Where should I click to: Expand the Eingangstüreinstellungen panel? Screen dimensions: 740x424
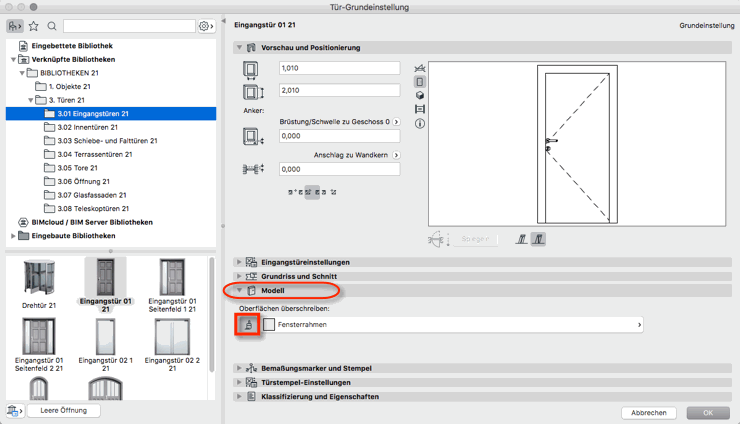(239, 262)
